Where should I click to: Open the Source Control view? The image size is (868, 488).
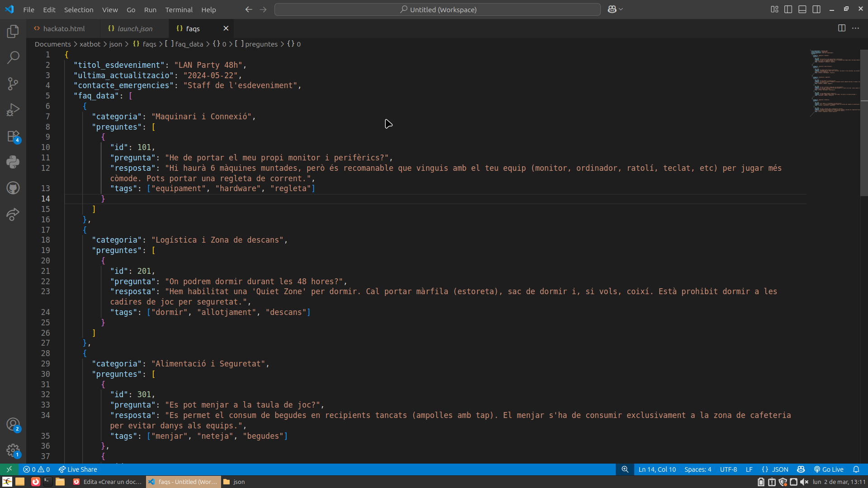pyautogui.click(x=13, y=84)
